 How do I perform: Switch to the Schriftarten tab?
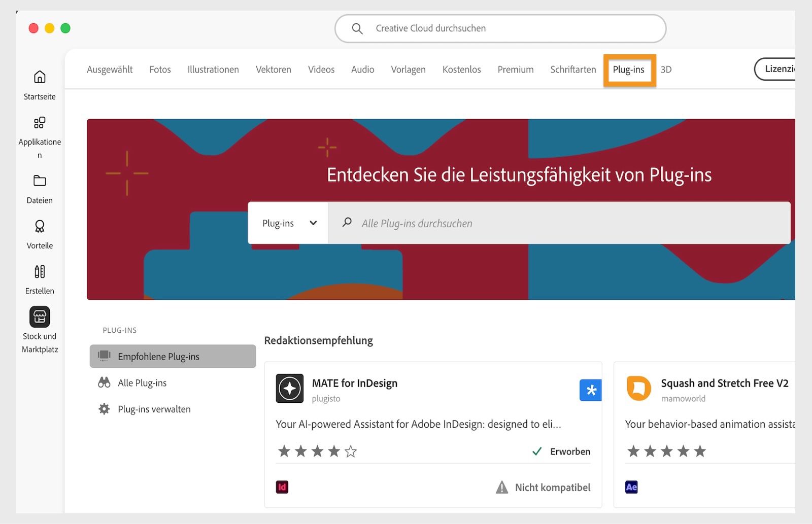[x=573, y=69]
